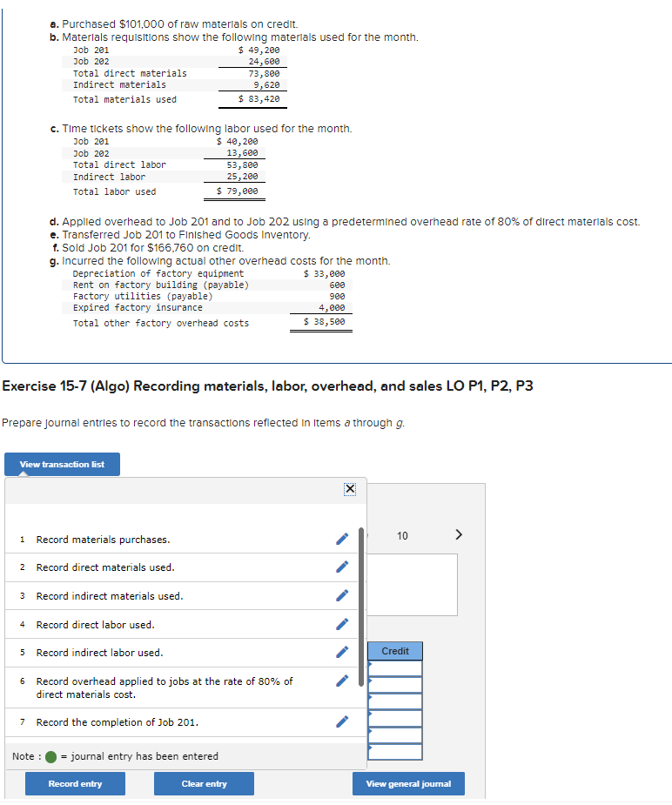Edit the Record direct materials used entry
Viewport: 672px width, 805px height.
click(x=342, y=567)
